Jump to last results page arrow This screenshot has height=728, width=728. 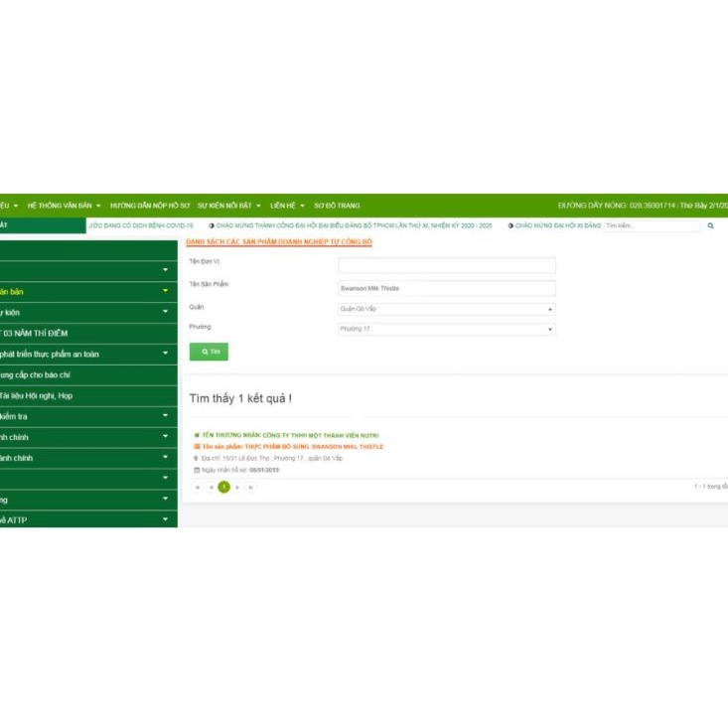point(250,487)
